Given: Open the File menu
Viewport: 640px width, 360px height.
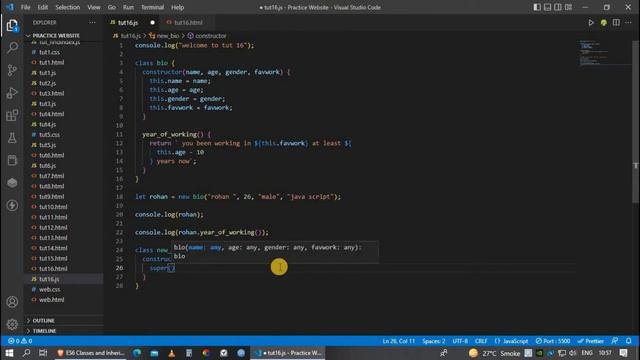Looking at the screenshot, I should [25, 7].
